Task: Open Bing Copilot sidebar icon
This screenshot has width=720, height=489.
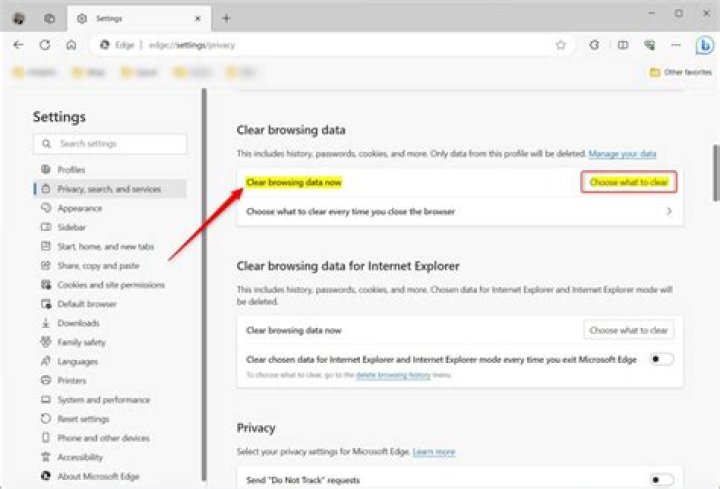Action: tap(704, 45)
